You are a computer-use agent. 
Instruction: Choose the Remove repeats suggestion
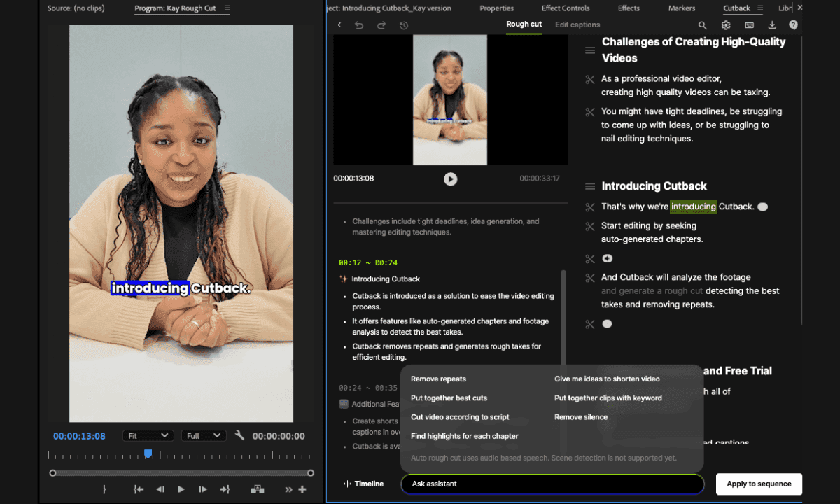(x=438, y=379)
